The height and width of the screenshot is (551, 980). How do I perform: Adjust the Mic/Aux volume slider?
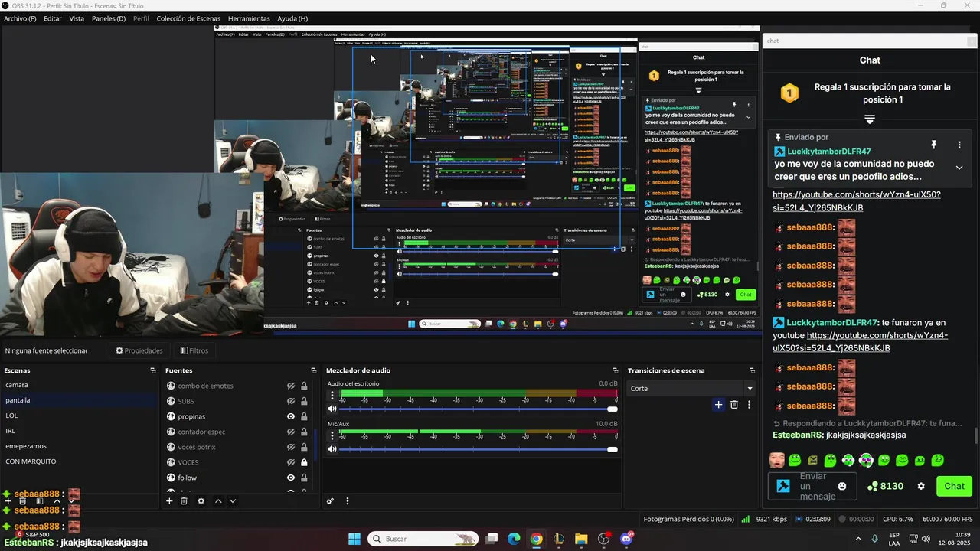click(x=479, y=449)
